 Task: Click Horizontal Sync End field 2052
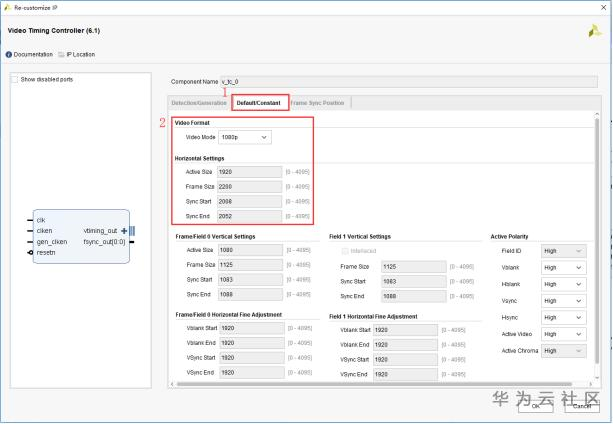tap(249, 216)
